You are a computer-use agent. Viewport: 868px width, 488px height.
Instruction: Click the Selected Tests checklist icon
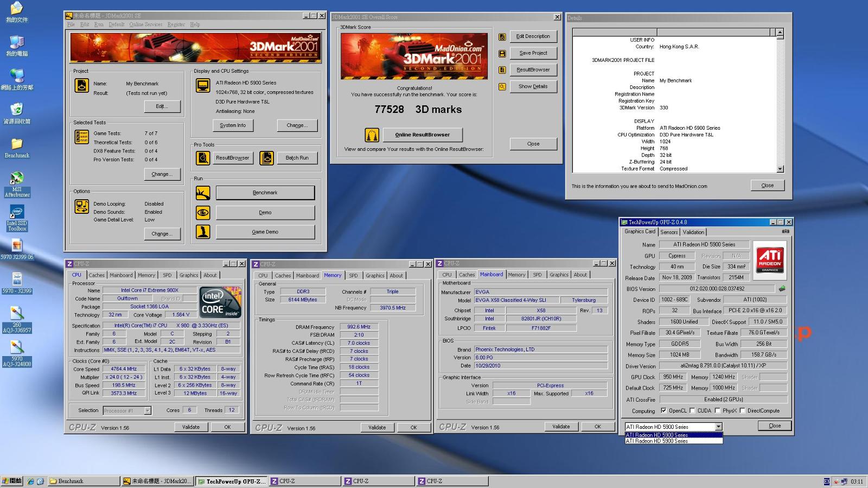(81, 137)
